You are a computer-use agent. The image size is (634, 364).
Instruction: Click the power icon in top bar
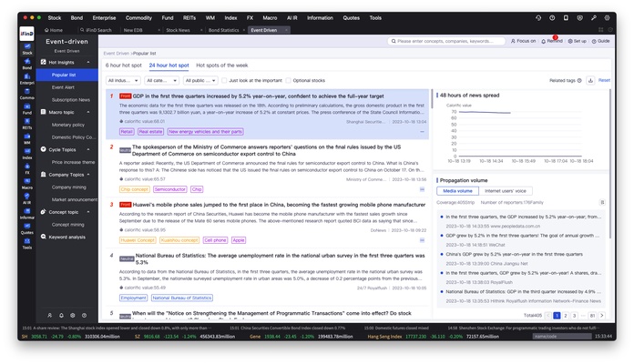552,18
